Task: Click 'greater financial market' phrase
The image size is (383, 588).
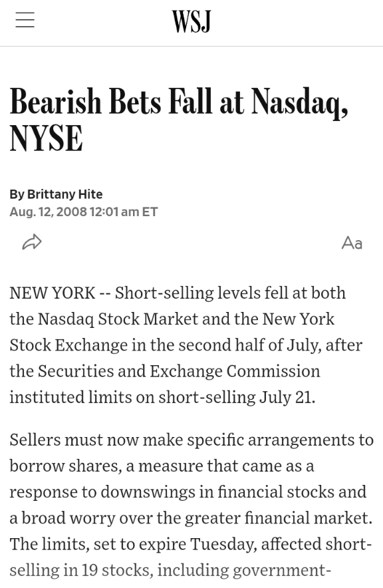Action: [x=279, y=518]
